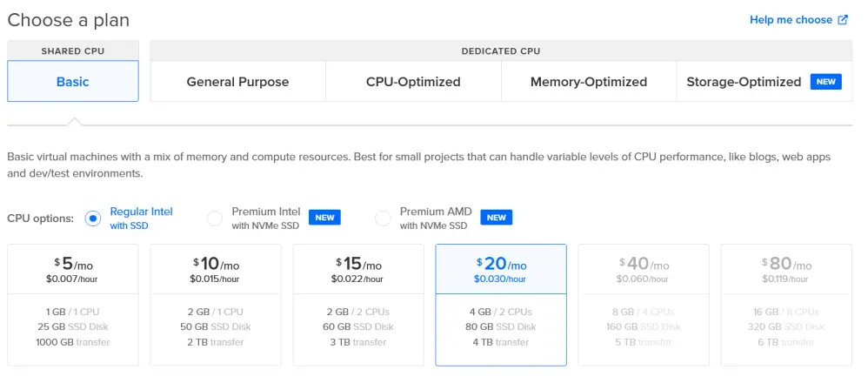Click the 2 TB transfer text
Screen dimensions: 868x390
216,342
